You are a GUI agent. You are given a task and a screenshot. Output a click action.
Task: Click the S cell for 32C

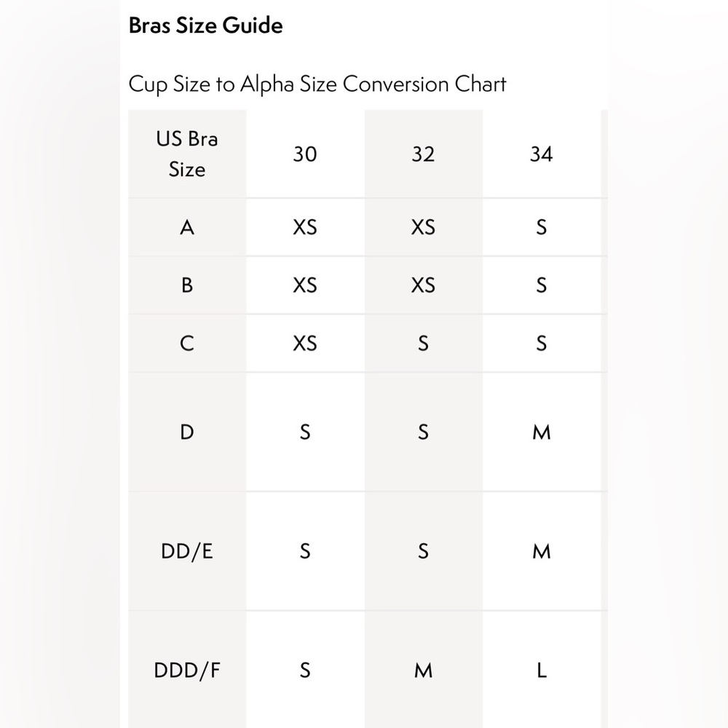point(424,344)
